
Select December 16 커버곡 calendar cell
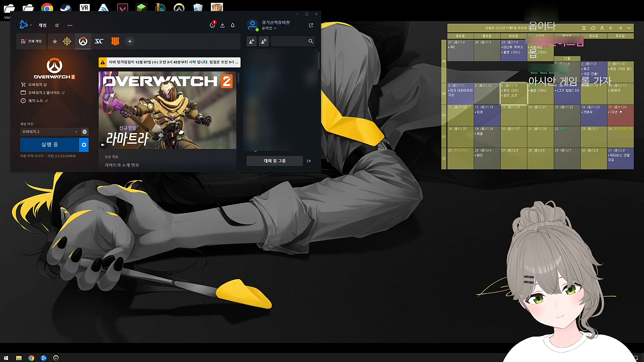(x=594, y=115)
